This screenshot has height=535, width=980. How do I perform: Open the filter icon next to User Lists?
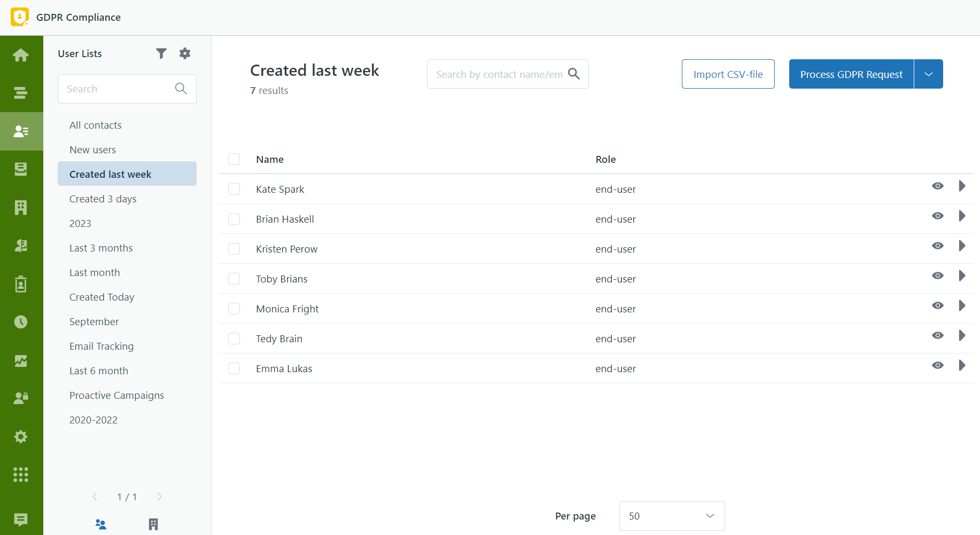[x=161, y=53]
